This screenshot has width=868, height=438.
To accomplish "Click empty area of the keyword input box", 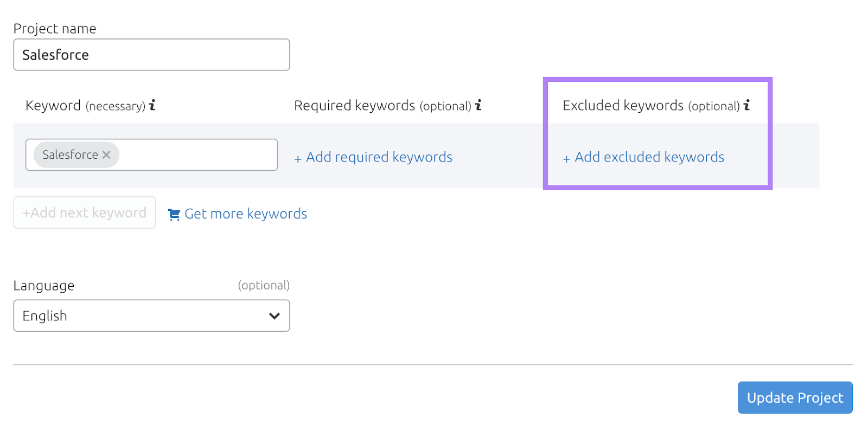I will tap(198, 155).
